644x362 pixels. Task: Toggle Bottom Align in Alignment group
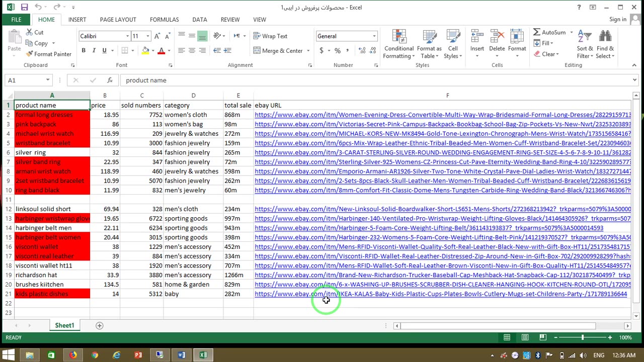click(x=202, y=36)
